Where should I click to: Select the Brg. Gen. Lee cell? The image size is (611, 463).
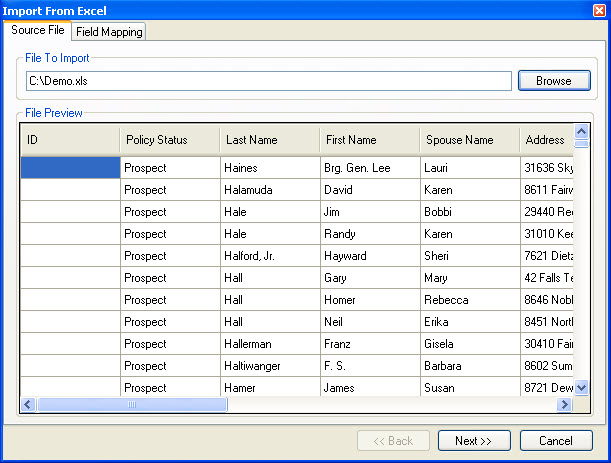[371, 168]
